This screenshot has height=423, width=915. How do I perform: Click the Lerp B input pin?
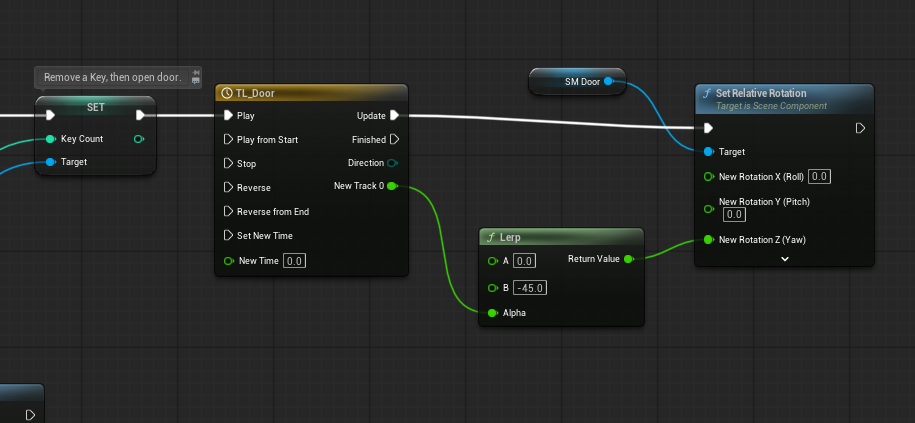tap(493, 288)
